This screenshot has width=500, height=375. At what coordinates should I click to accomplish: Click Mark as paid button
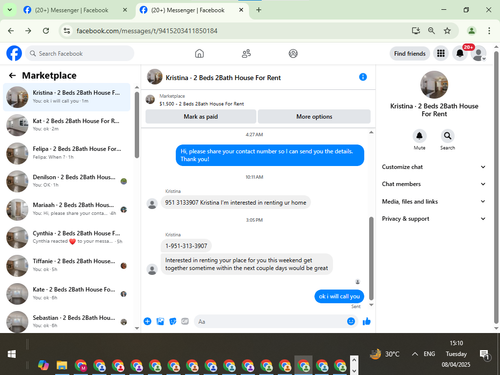201,116
